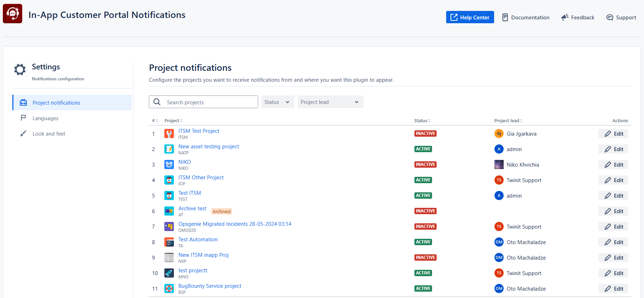644x298 pixels.
Task: Open the Support link
Action: point(621,17)
